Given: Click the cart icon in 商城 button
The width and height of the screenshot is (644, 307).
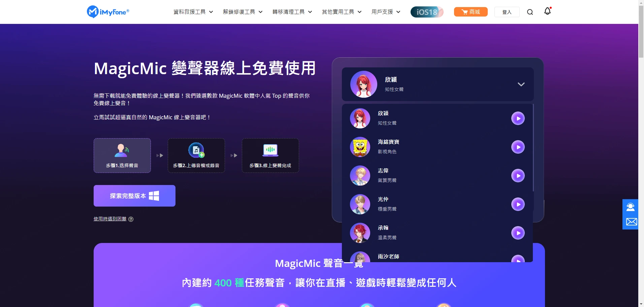Looking at the screenshot, I should 464,12.
